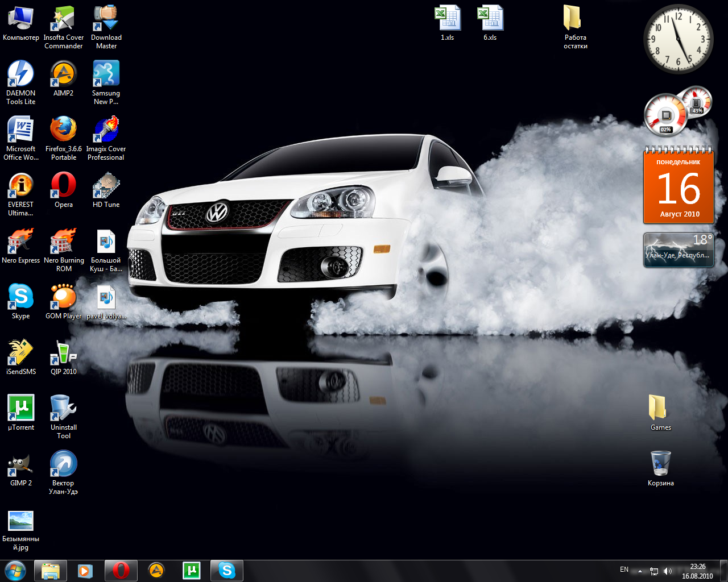
Task: Select the AIMP2 desktop shortcut
Action: coord(64,74)
